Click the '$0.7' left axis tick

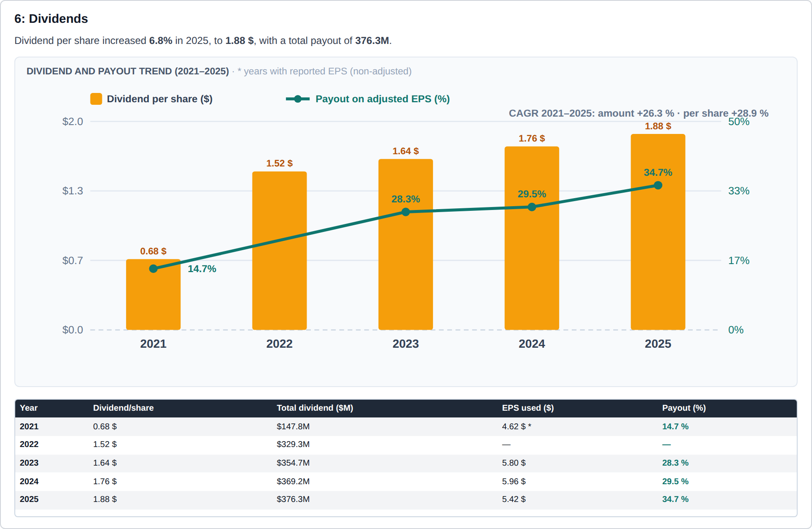[x=73, y=261]
